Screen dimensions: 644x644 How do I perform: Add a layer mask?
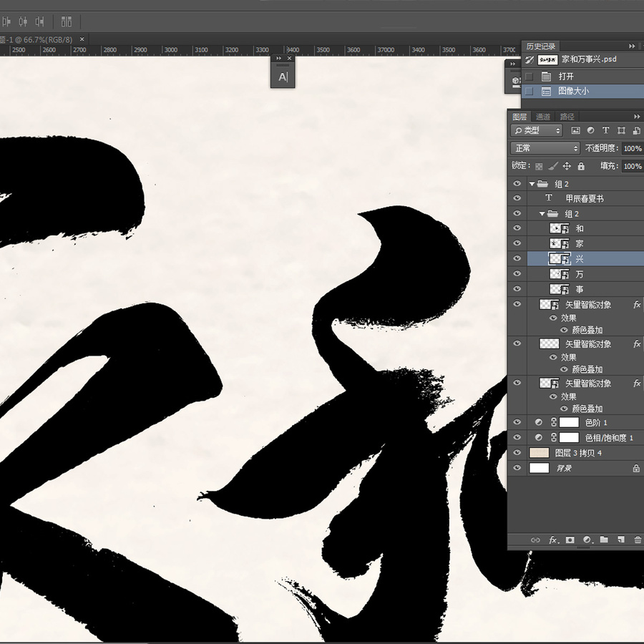[570, 540]
